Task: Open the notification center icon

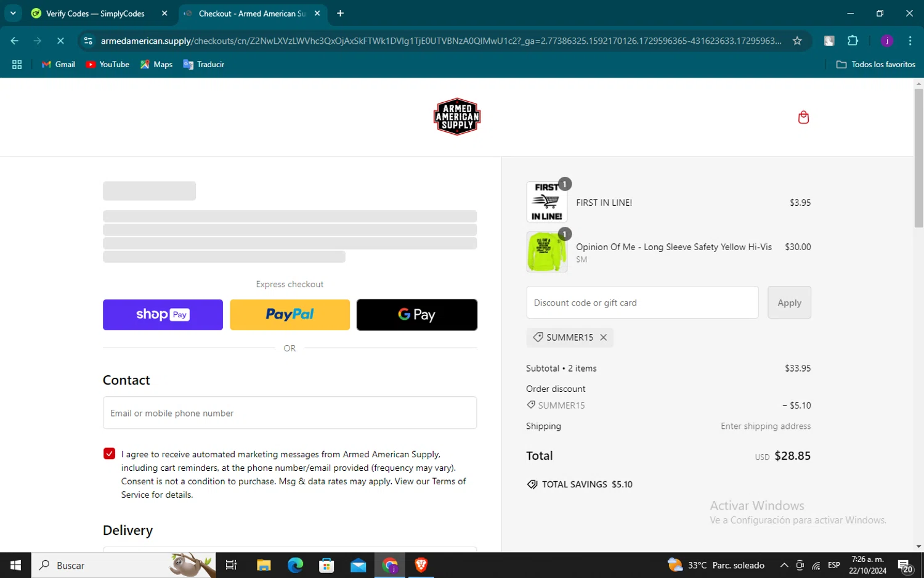Action: click(x=905, y=565)
